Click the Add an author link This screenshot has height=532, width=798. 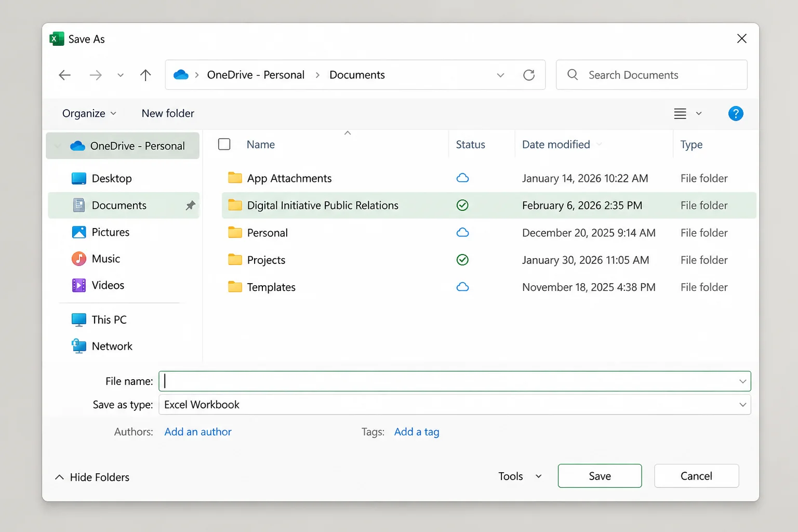(x=198, y=432)
